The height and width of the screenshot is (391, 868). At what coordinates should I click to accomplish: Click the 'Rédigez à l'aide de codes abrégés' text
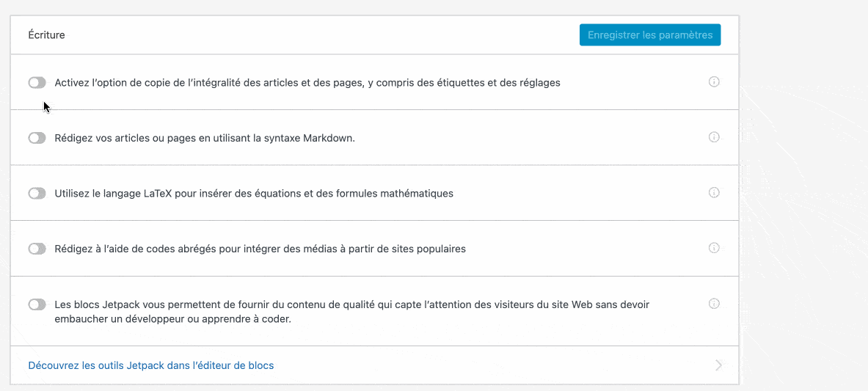tap(260, 249)
